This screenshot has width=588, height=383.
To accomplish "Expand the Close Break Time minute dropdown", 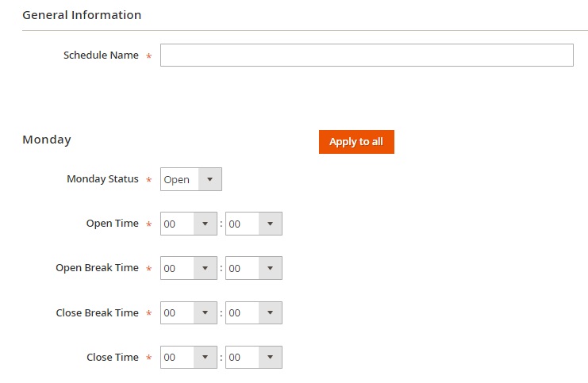I will click(x=253, y=312).
